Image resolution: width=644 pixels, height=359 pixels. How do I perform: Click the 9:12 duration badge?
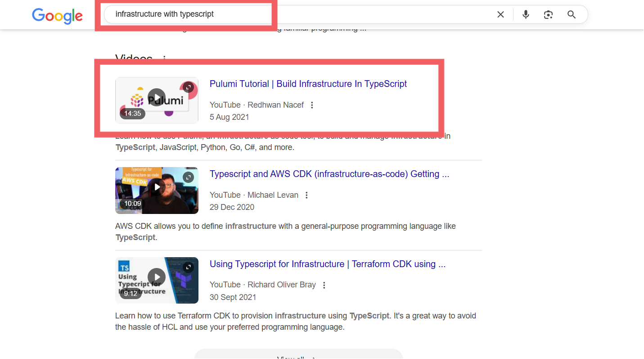point(131,294)
